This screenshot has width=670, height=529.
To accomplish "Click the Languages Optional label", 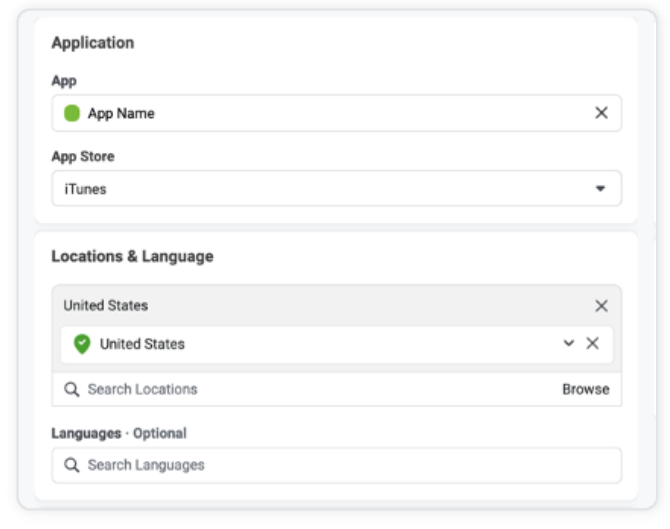I will 119,433.
